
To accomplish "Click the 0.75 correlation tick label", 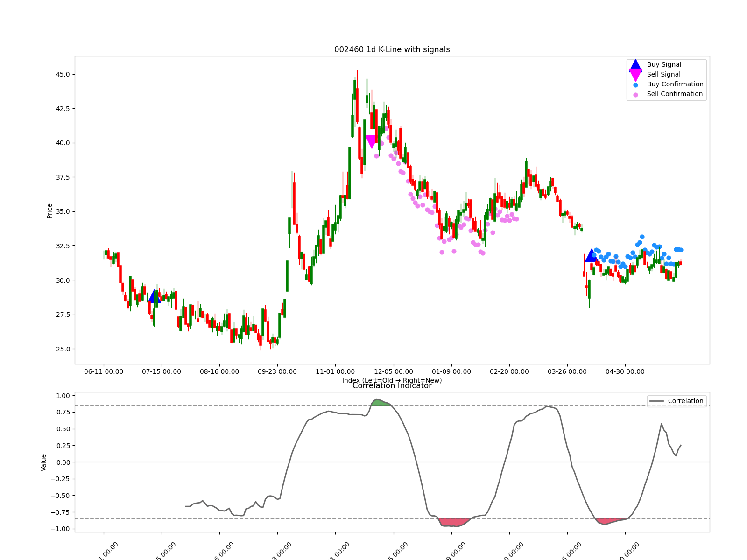I will (63, 412).
